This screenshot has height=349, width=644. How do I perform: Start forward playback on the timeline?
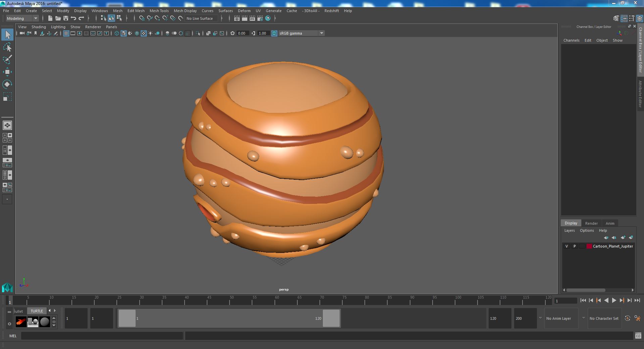pos(614,301)
